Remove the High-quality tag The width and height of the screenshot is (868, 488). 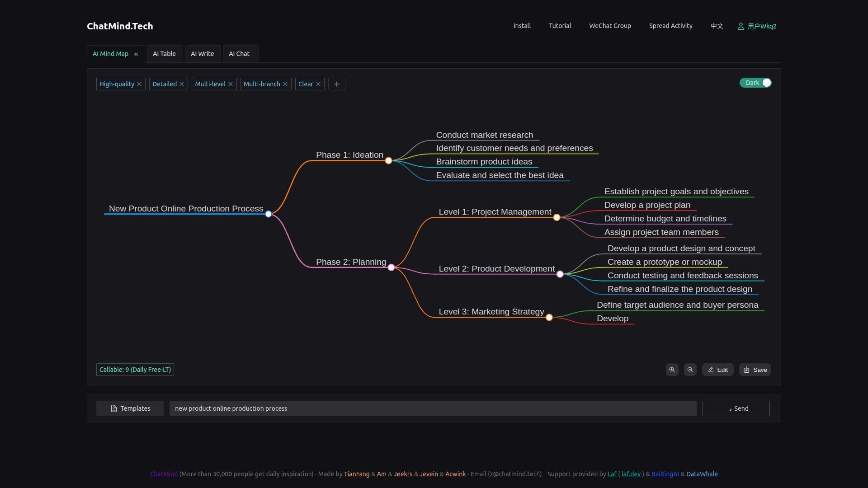click(139, 84)
